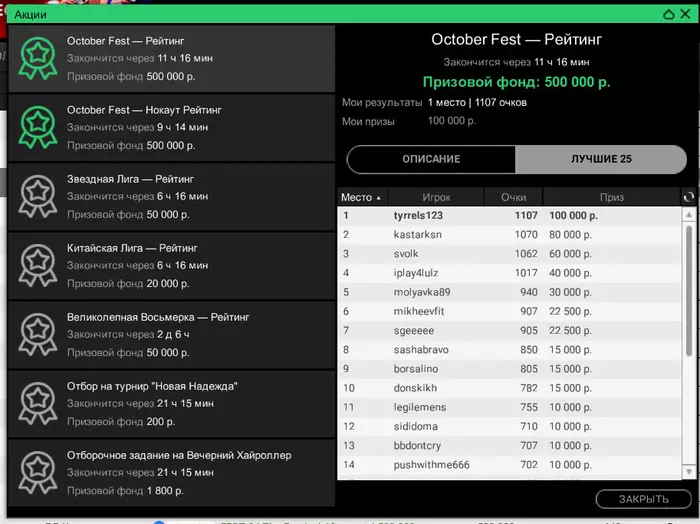Sort the table by the Место column

point(361,197)
